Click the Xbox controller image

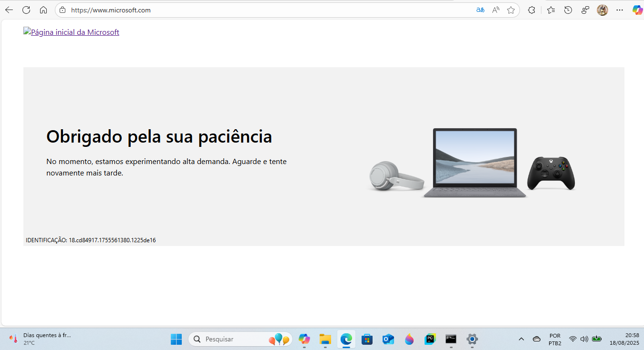(x=551, y=173)
